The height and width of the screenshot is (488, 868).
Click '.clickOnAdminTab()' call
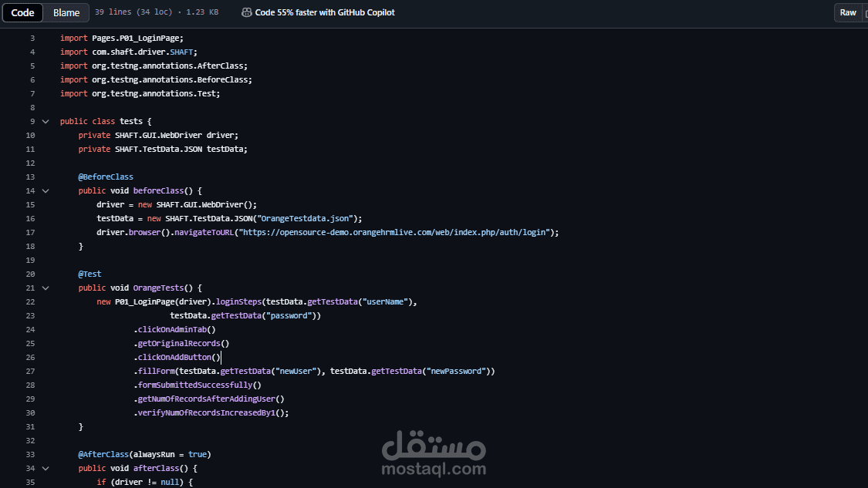click(x=174, y=329)
